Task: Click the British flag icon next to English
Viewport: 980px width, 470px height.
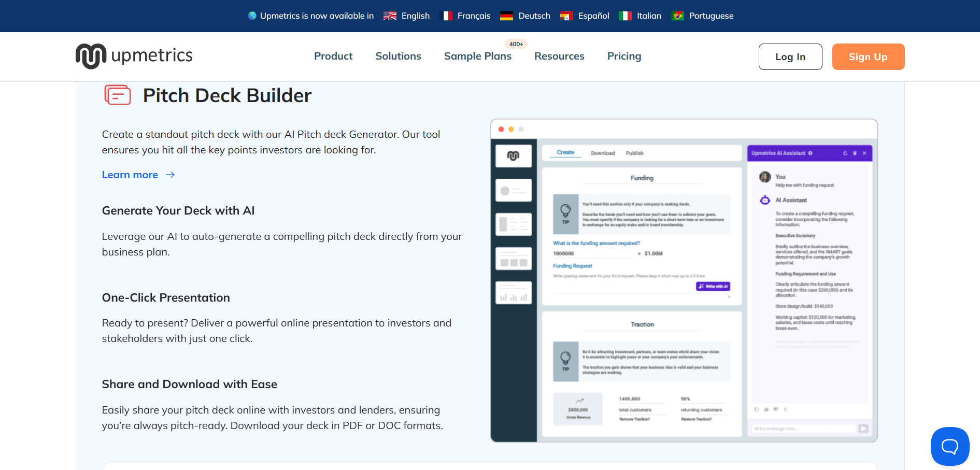Action: click(389, 16)
